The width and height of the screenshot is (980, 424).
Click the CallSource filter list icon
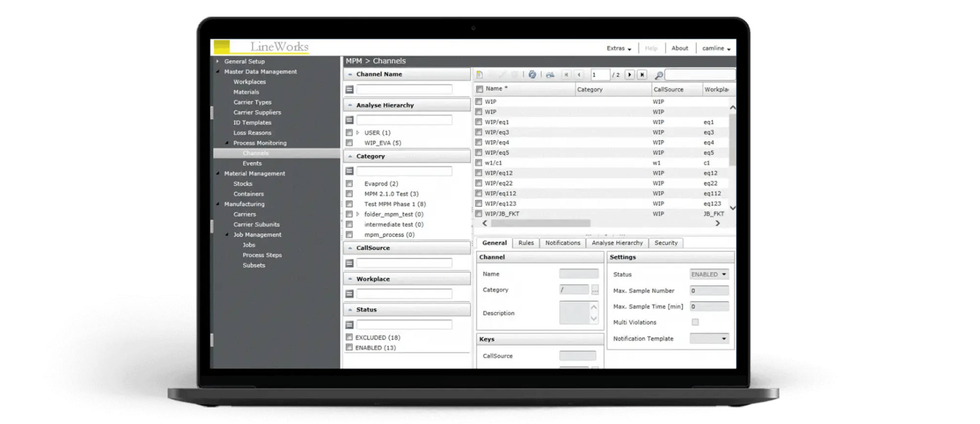(x=349, y=263)
